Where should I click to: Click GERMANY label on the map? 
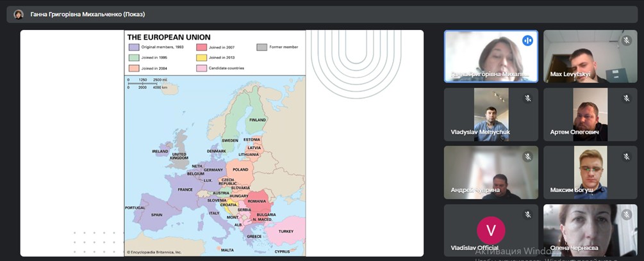(x=213, y=170)
